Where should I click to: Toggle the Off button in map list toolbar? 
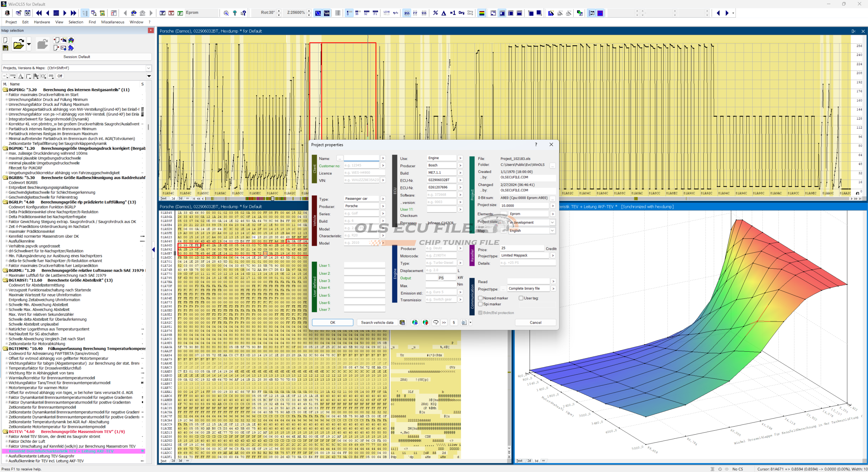[x=60, y=76]
